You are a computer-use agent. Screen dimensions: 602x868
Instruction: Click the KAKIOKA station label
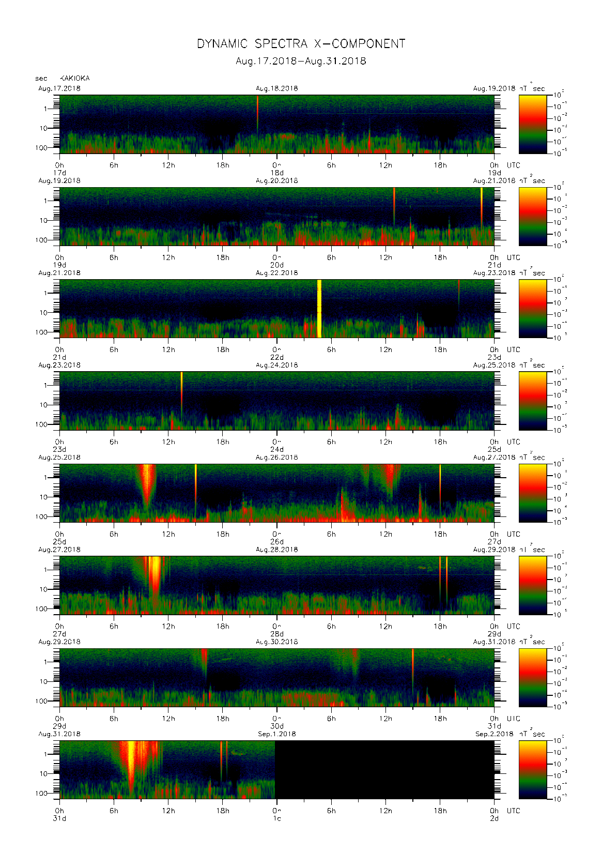[x=75, y=79]
